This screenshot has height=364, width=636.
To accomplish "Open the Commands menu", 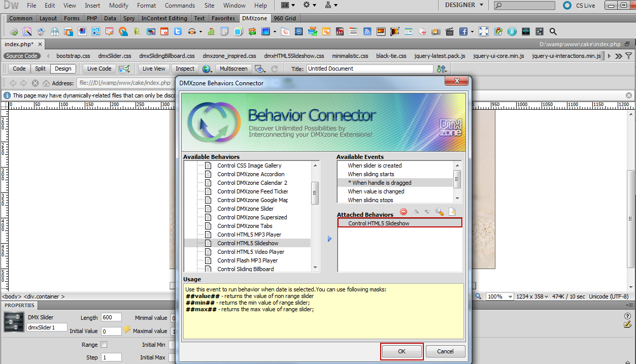I will (180, 6).
